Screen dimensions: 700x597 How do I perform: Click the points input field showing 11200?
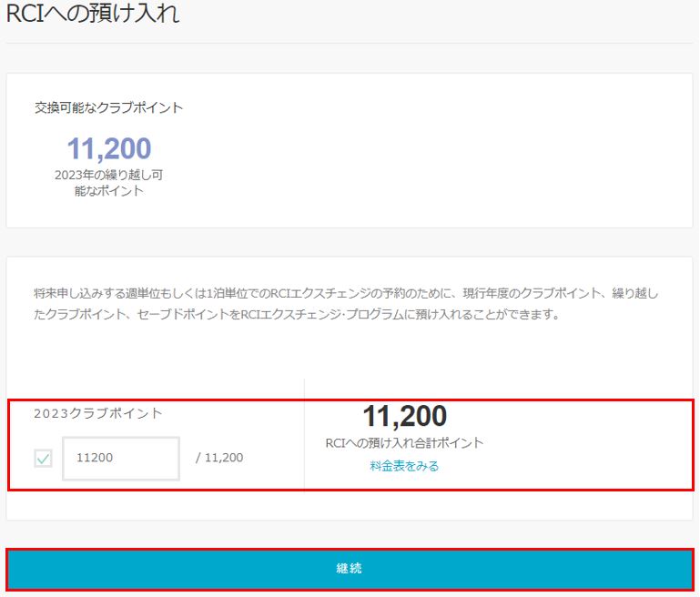pos(121,458)
